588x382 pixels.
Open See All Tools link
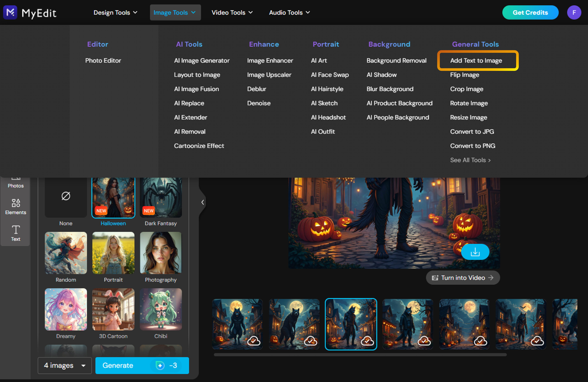click(470, 160)
